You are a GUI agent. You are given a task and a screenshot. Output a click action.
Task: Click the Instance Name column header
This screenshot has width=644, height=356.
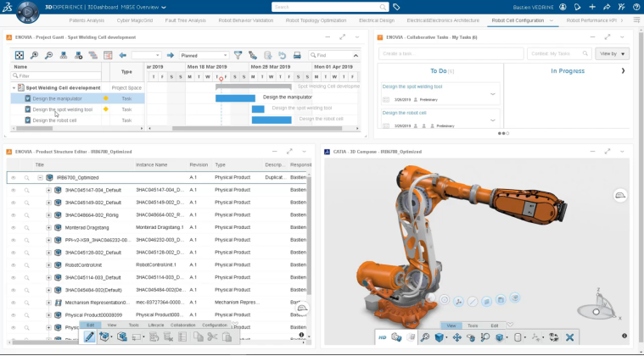152,165
